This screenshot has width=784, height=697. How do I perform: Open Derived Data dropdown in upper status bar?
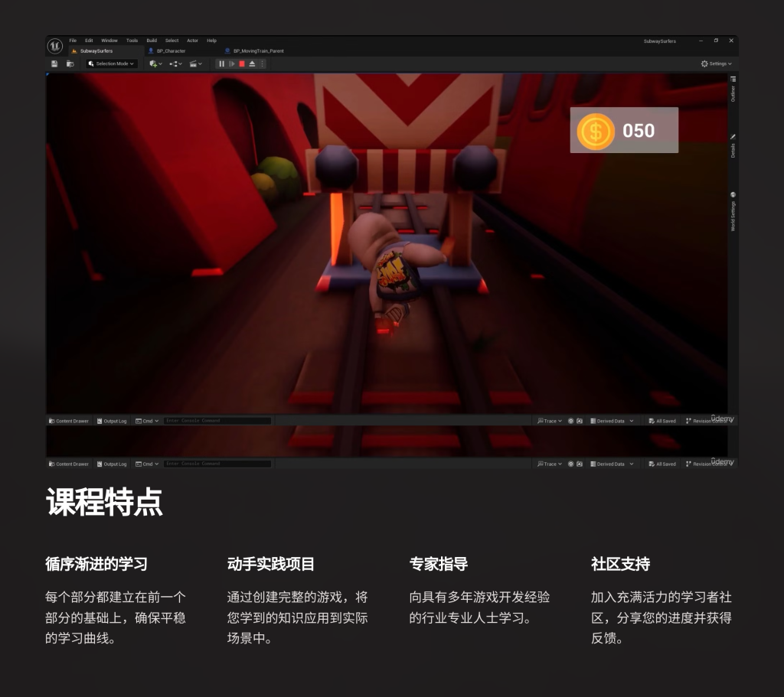[612, 422]
